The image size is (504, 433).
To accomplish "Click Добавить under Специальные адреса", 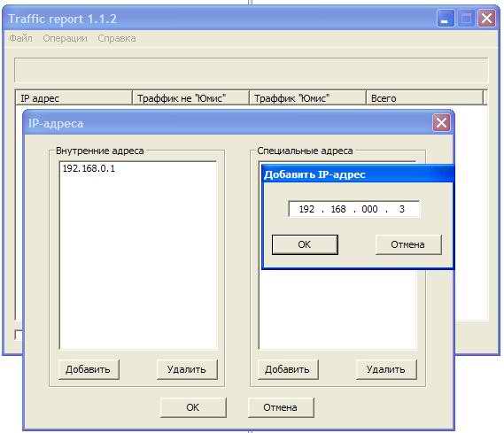I will click(x=288, y=369).
